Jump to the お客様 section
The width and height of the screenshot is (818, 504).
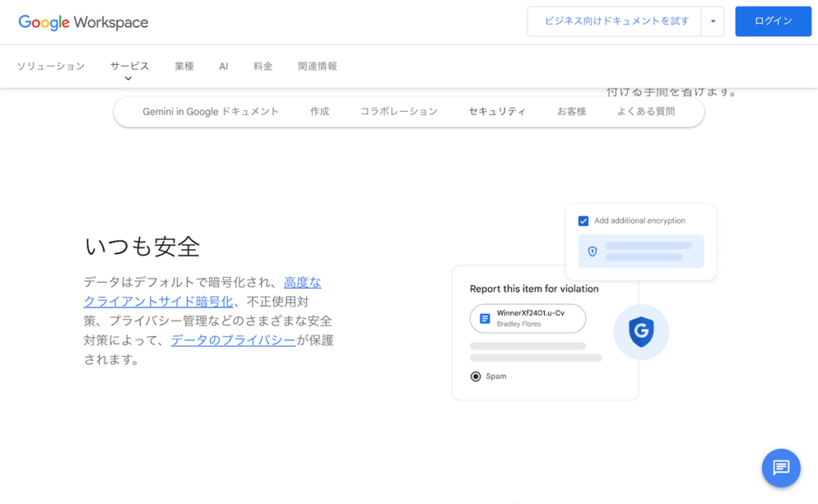click(x=572, y=111)
